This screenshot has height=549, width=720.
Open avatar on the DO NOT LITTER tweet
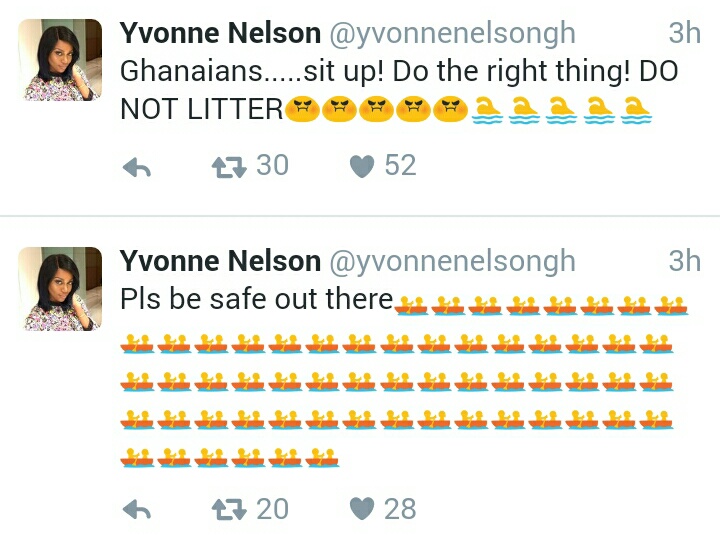tap(61, 60)
